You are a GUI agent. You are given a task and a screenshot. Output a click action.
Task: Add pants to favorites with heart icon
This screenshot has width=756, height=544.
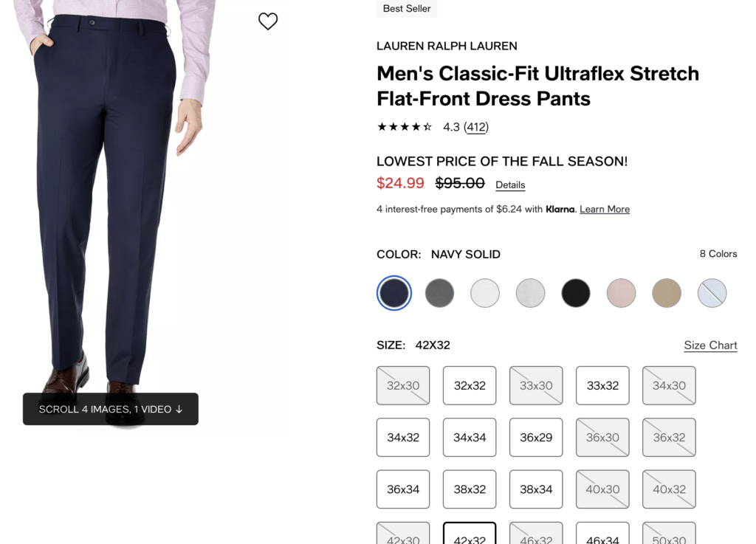pyautogui.click(x=268, y=21)
